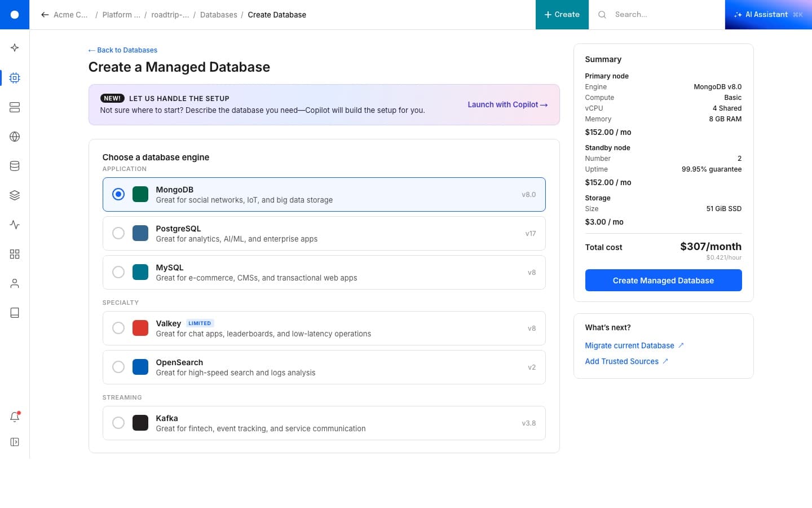
Task: Select the MySQL radio button
Action: tap(118, 272)
